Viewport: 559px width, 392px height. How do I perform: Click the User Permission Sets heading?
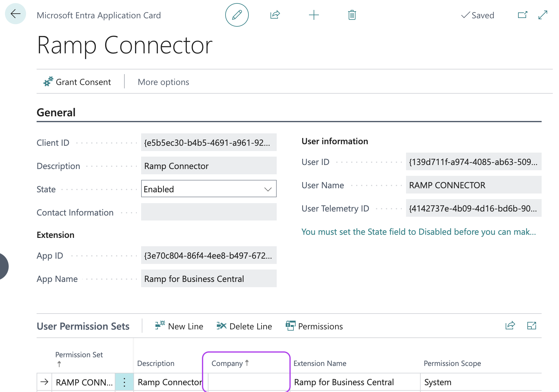tap(83, 326)
